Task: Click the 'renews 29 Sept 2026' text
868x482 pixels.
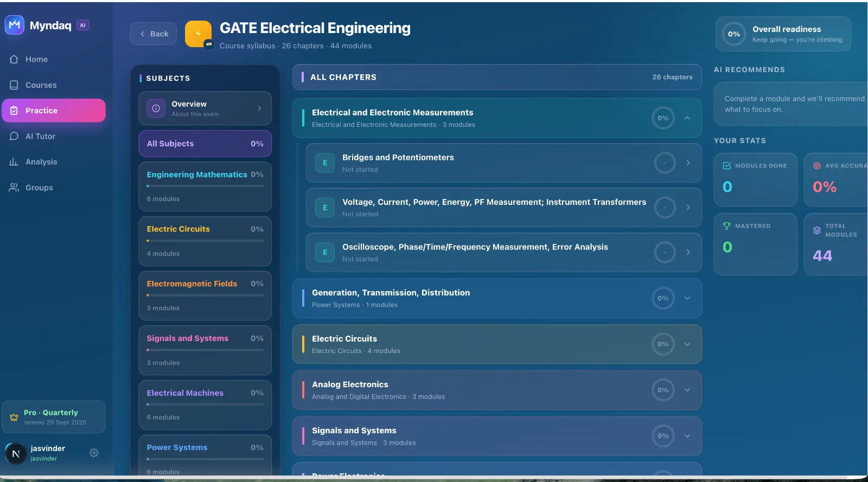Action: (x=55, y=422)
